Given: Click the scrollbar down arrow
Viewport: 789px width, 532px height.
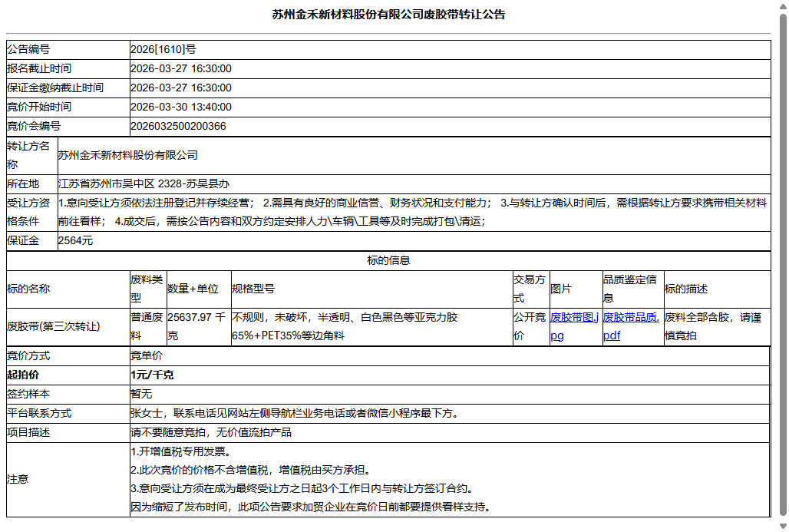Looking at the screenshot, I should coord(782,526).
